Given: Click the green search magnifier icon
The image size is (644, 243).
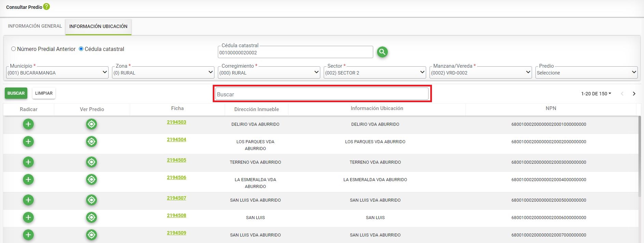Looking at the screenshot, I should click(x=382, y=52).
